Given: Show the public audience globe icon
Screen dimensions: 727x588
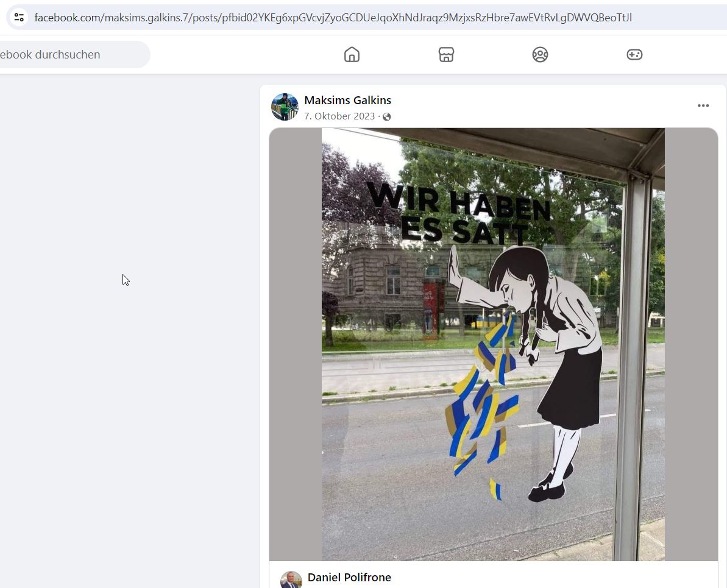Looking at the screenshot, I should click(387, 116).
